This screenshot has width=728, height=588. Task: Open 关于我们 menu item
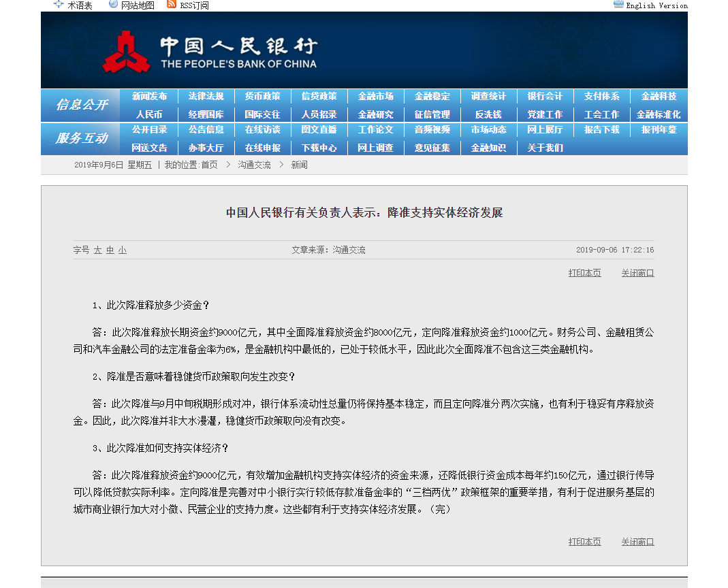(x=545, y=148)
